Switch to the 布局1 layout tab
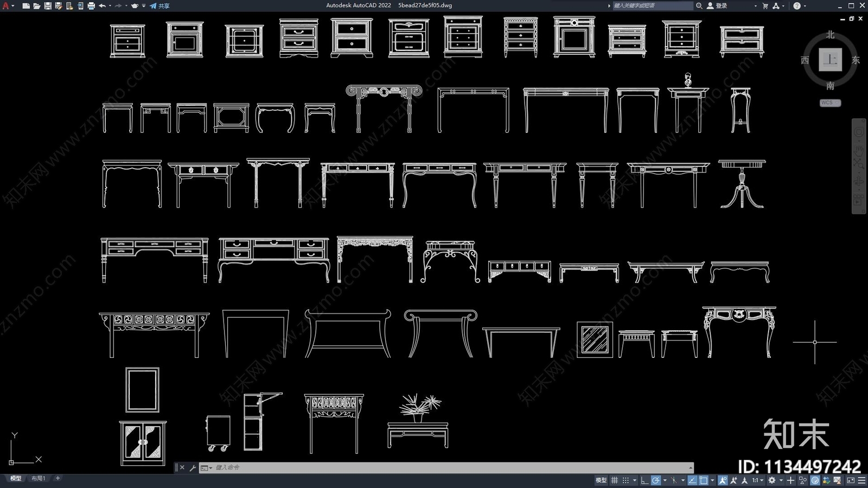Screen dimensions: 868x488 (38, 478)
